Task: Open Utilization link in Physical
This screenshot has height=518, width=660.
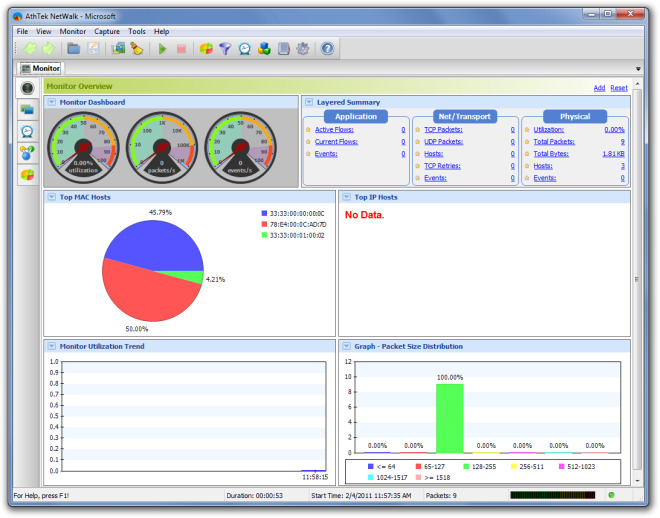Action: pos(549,130)
